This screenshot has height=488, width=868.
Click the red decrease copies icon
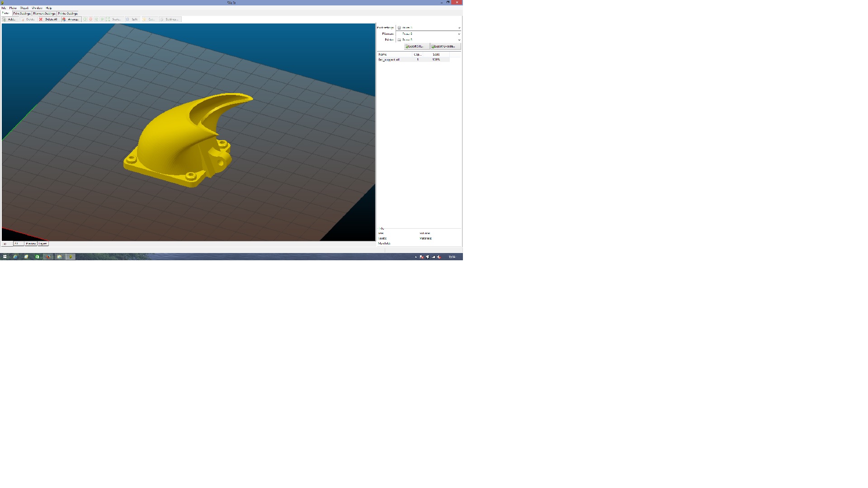tap(90, 19)
